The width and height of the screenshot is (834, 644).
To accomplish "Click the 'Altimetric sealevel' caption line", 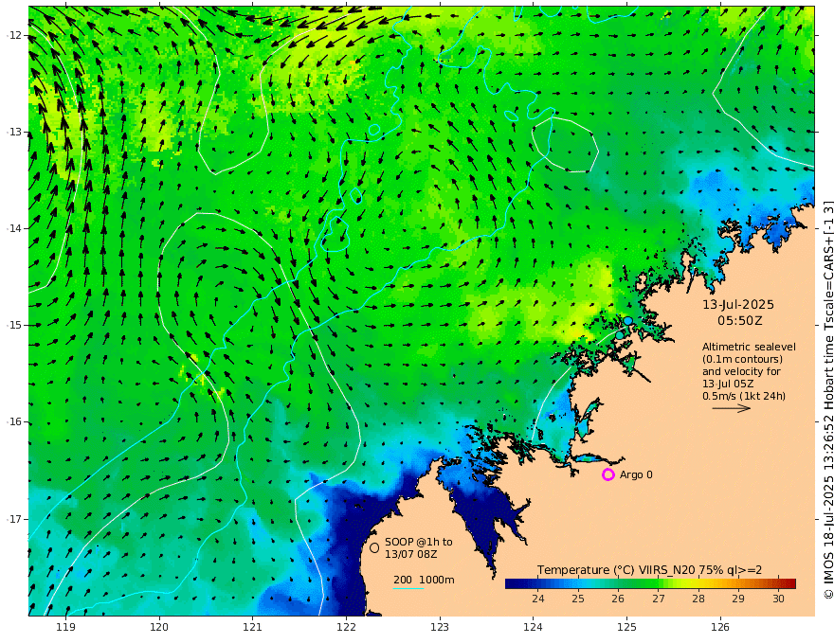I will coord(749,347).
